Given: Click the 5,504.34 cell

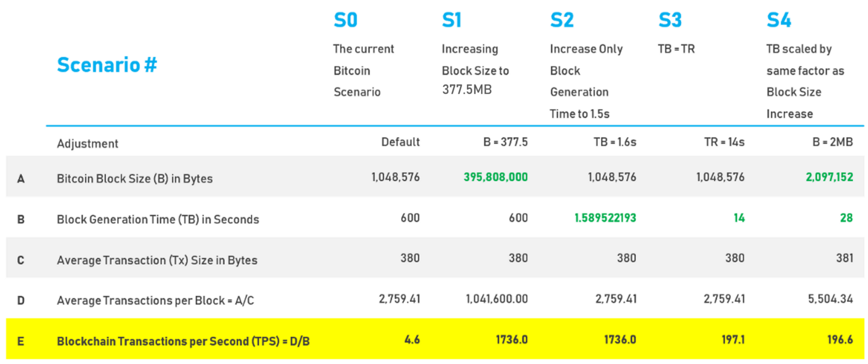Looking at the screenshot, I should pos(830,299).
